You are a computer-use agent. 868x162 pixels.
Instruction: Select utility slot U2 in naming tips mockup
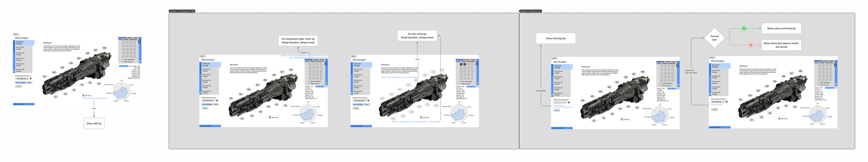tap(604, 118)
